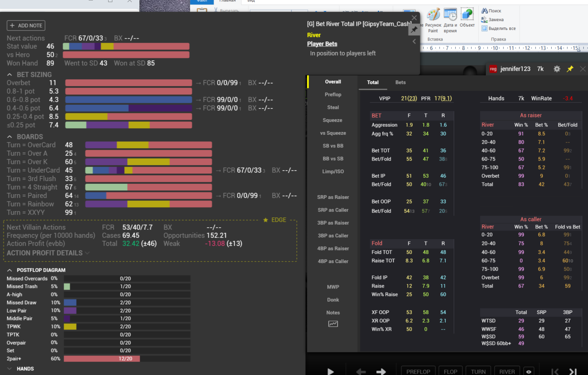Open SRP as Caller section
The width and height of the screenshot is (588, 375).
click(333, 210)
